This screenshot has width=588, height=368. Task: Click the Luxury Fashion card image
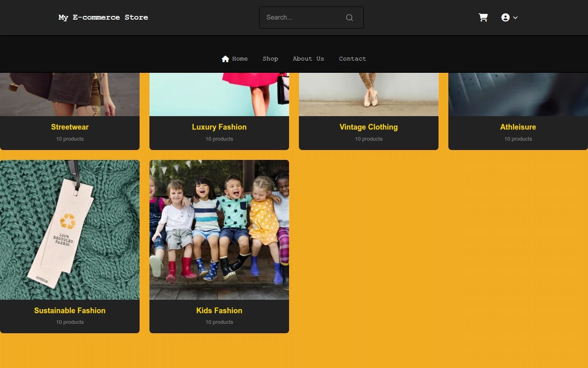219,94
